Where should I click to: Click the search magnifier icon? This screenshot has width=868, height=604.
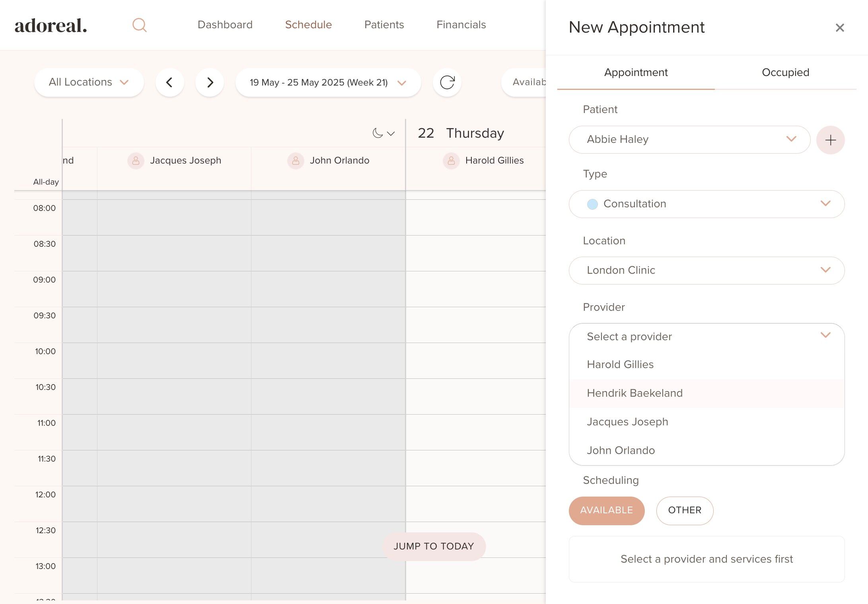(x=139, y=25)
